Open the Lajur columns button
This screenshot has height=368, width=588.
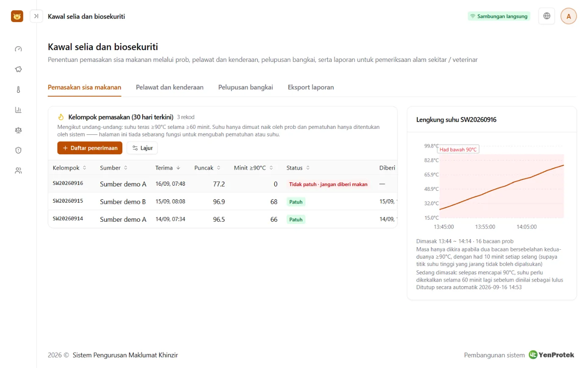click(x=142, y=148)
